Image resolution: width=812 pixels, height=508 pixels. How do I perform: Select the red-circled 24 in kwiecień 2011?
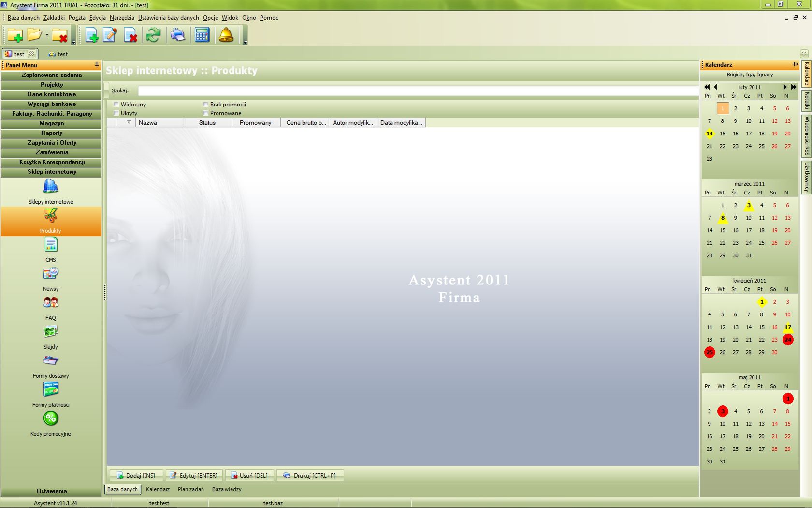788,340
